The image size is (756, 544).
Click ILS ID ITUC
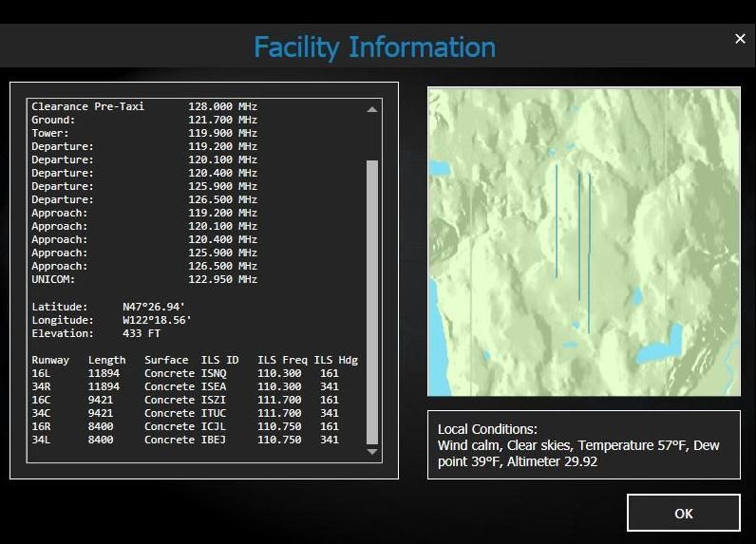[x=213, y=413]
